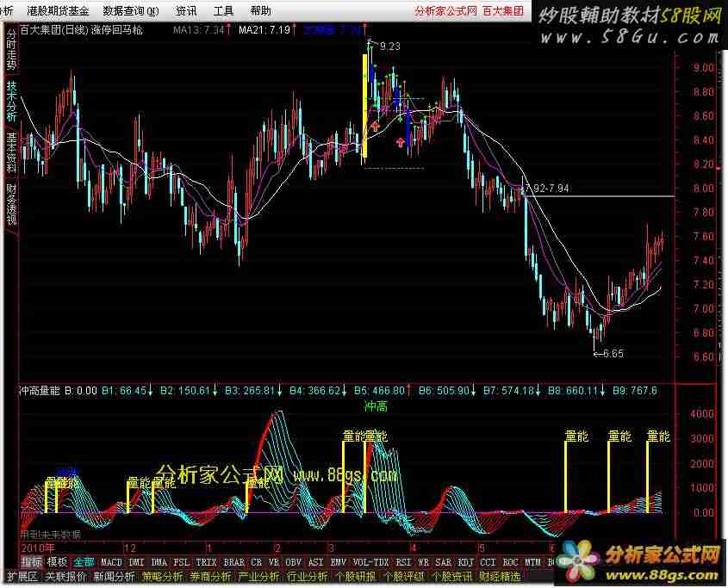Click the B6: 505.90 value label
728x588 pixels.
coord(444,391)
